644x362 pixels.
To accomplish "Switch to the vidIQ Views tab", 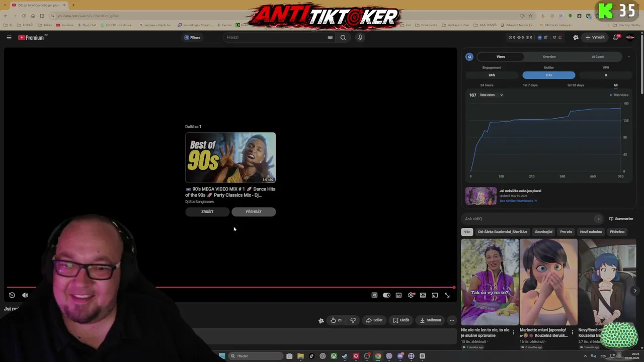I will (501, 57).
